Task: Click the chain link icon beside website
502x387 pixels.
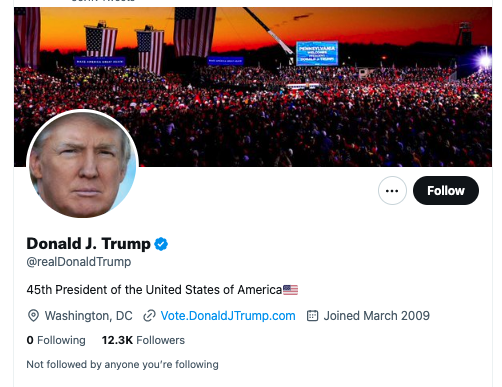Action: [149, 316]
